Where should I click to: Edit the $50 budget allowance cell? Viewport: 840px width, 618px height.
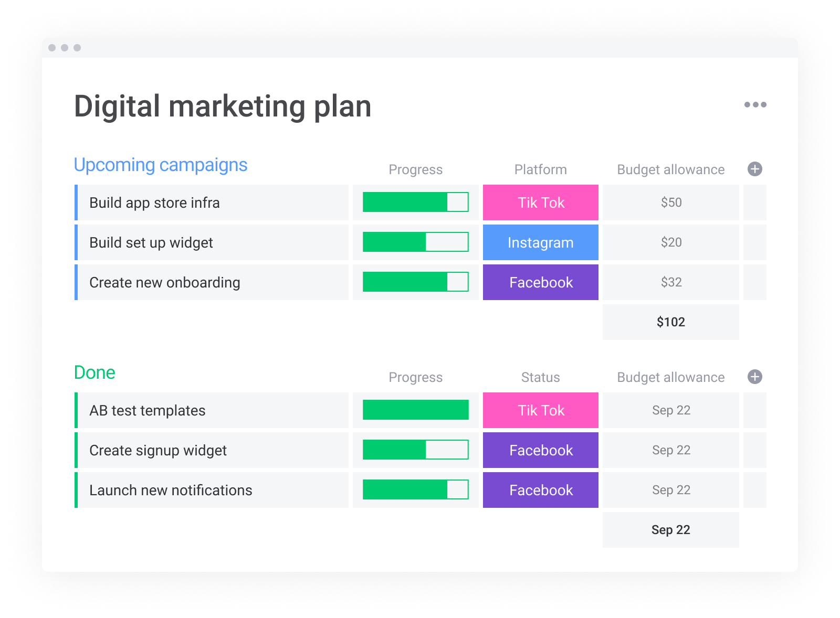pos(671,203)
